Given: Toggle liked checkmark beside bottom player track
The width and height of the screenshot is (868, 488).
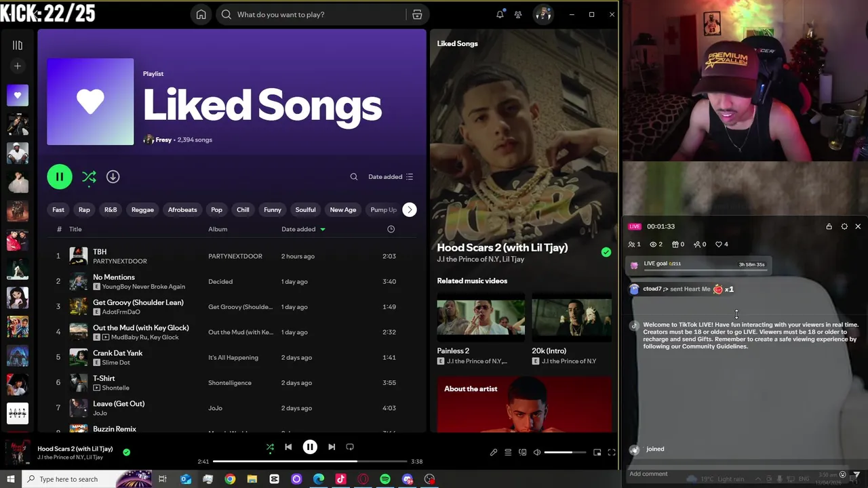Looking at the screenshot, I should tap(126, 452).
